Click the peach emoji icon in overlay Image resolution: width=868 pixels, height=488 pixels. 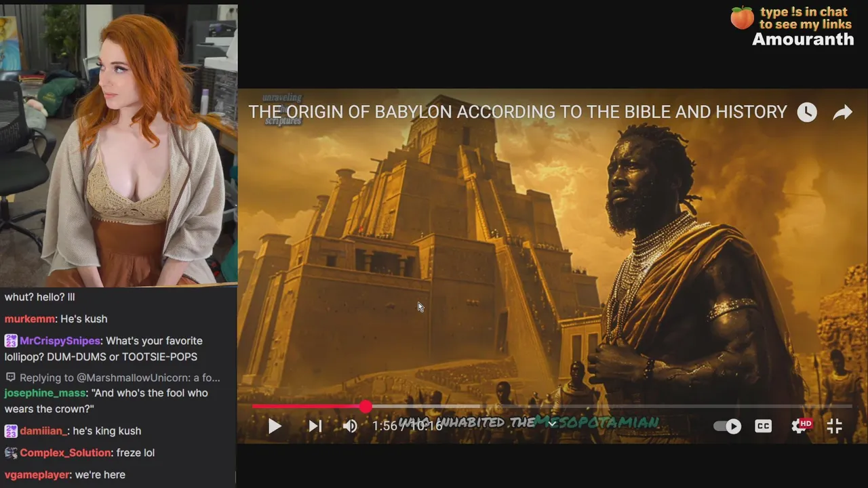click(x=742, y=18)
